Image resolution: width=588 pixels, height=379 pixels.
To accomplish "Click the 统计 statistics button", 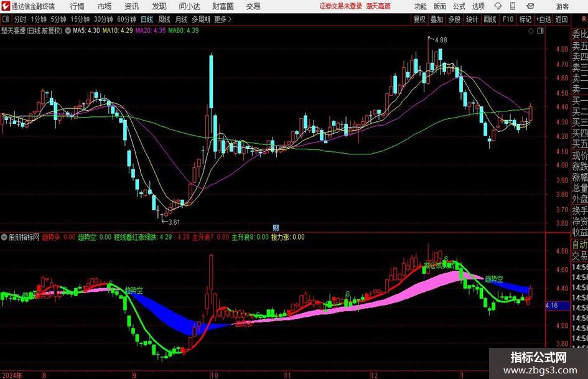I will [x=472, y=19].
